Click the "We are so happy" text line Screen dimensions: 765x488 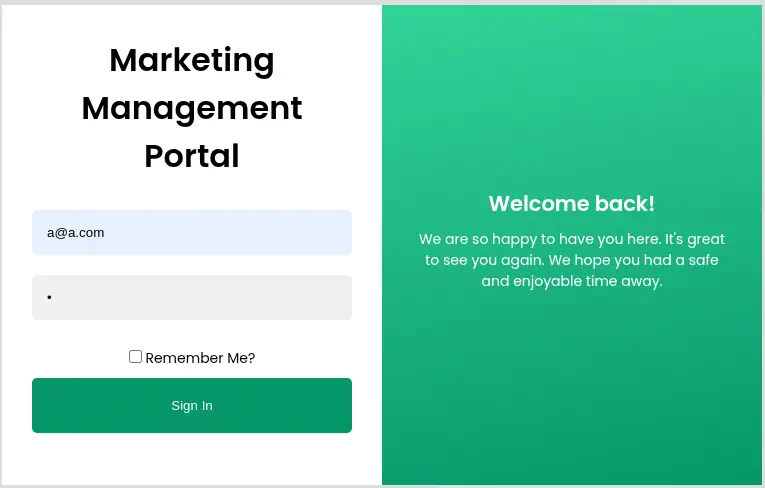tap(571, 239)
